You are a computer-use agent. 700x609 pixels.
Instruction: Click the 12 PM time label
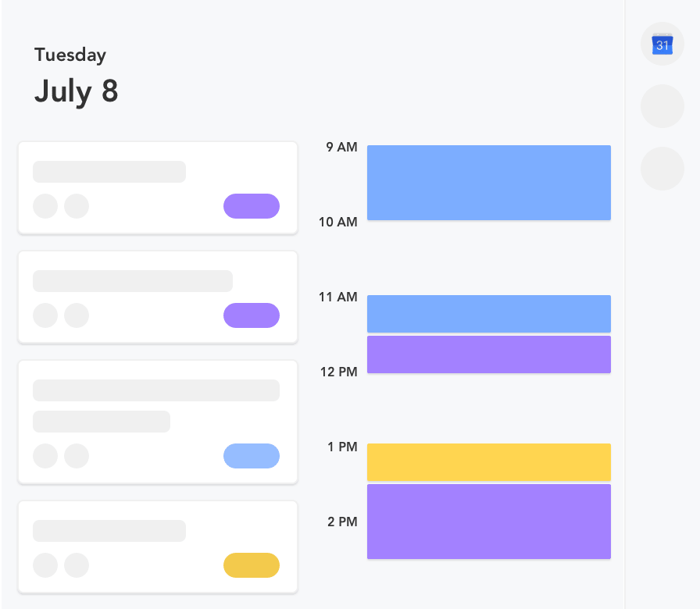point(339,372)
